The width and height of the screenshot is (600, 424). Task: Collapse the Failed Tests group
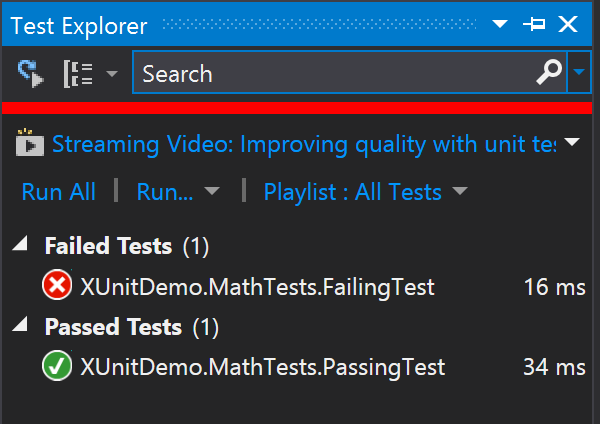click(x=21, y=243)
